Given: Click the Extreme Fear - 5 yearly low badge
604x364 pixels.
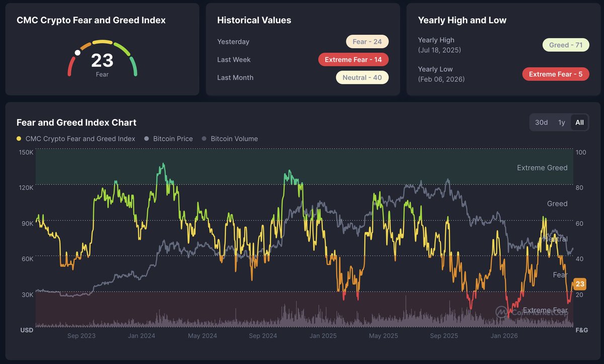Looking at the screenshot, I should [x=556, y=74].
